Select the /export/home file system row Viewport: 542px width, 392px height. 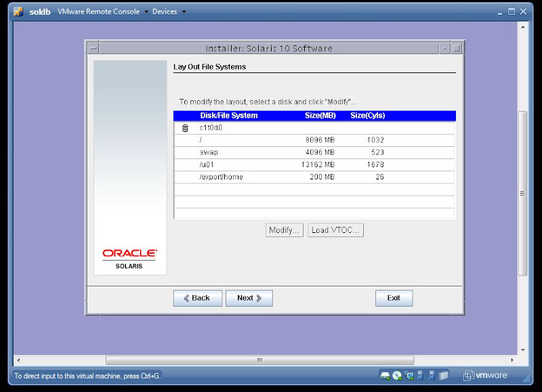(314, 177)
